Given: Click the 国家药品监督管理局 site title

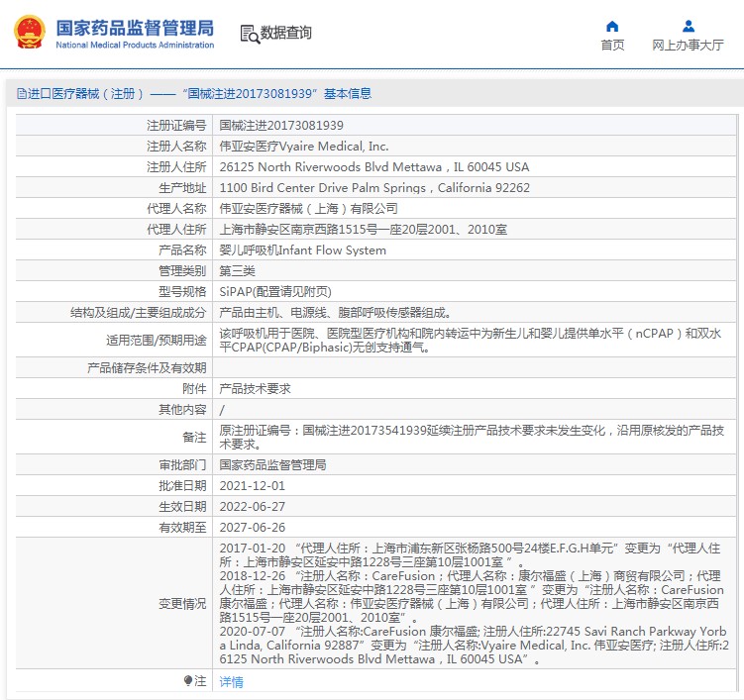Looking at the screenshot, I should pyautogui.click(x=135, y=28).
